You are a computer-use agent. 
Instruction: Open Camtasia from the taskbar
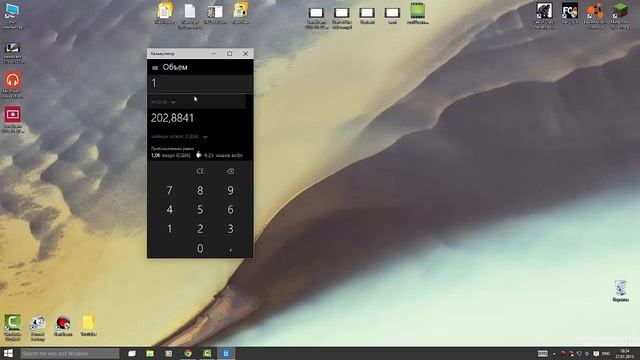pyautogui.click(x=207, y=353)
